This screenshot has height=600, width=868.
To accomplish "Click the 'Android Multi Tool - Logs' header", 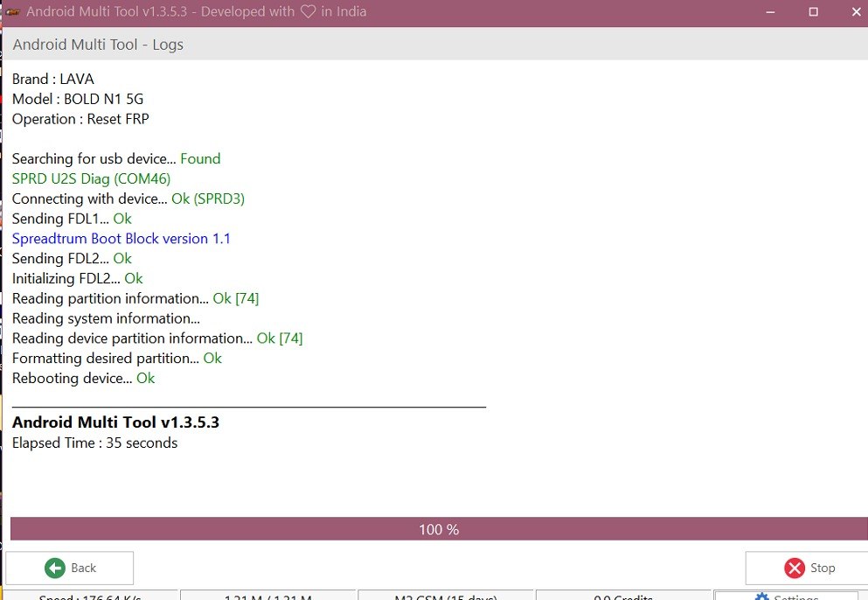I will pos(98,45).
